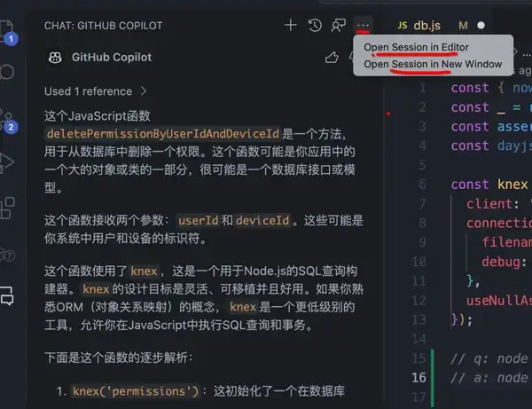Give thumbs up to Copilot answer

point(332,58)
